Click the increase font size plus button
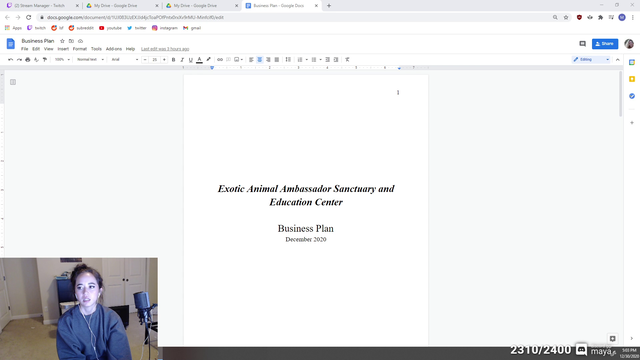 coord(164,60)
